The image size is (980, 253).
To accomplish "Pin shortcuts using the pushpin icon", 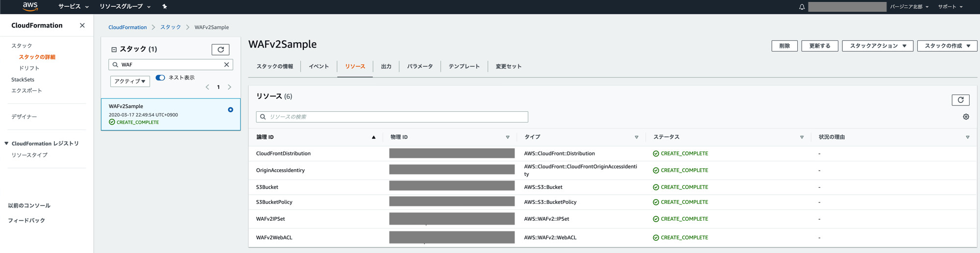I will (165, 6).
